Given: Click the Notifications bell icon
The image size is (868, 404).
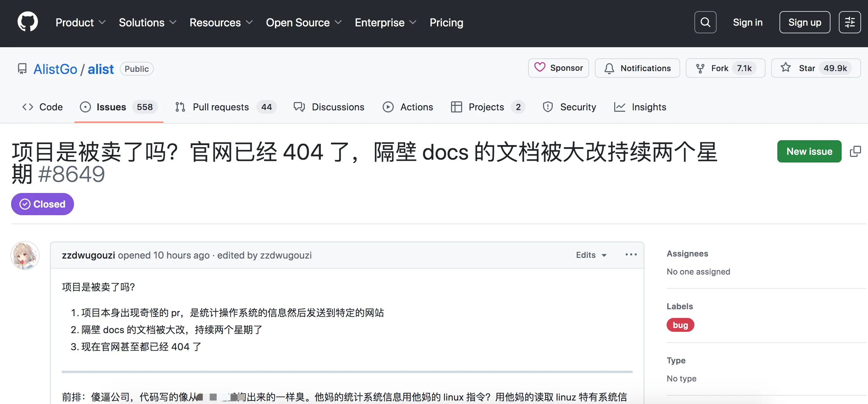Looking at the screenshot, I should pyautogui.click(x=609, y=68).
